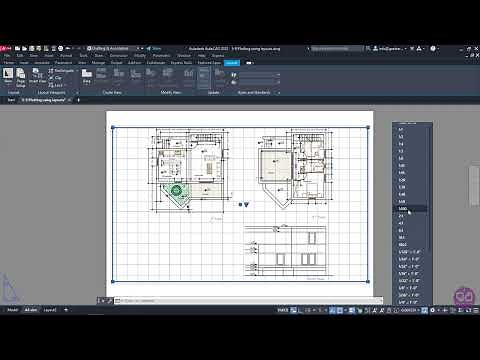480x360 pixels.
Task: Open the File menu
Action: (x=7, y=56)
